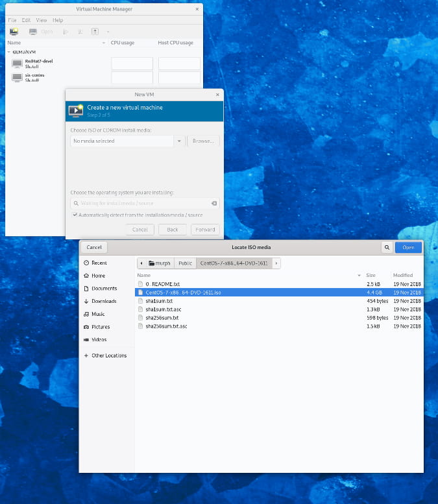
Task: Select the RedHat7-devel virtual machine
Action: (x=38, y=63)
